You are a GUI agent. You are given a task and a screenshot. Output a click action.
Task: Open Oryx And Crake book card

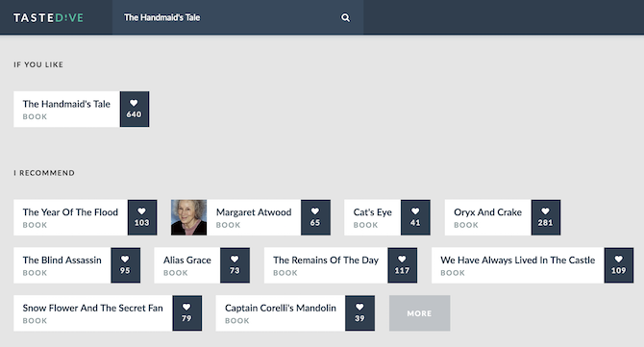488,217
